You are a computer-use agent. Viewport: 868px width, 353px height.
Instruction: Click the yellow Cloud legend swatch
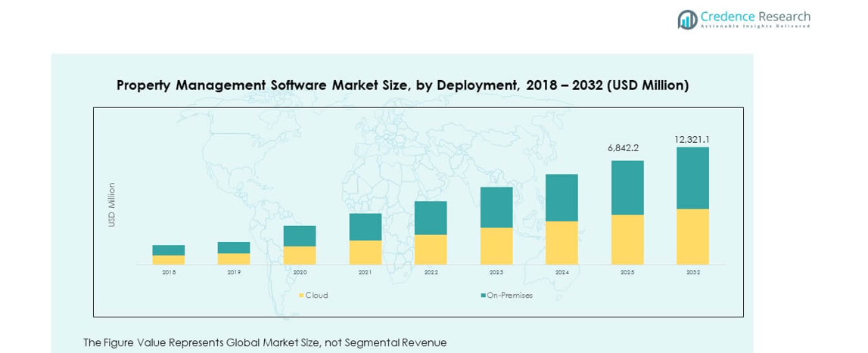click(300, 296)
